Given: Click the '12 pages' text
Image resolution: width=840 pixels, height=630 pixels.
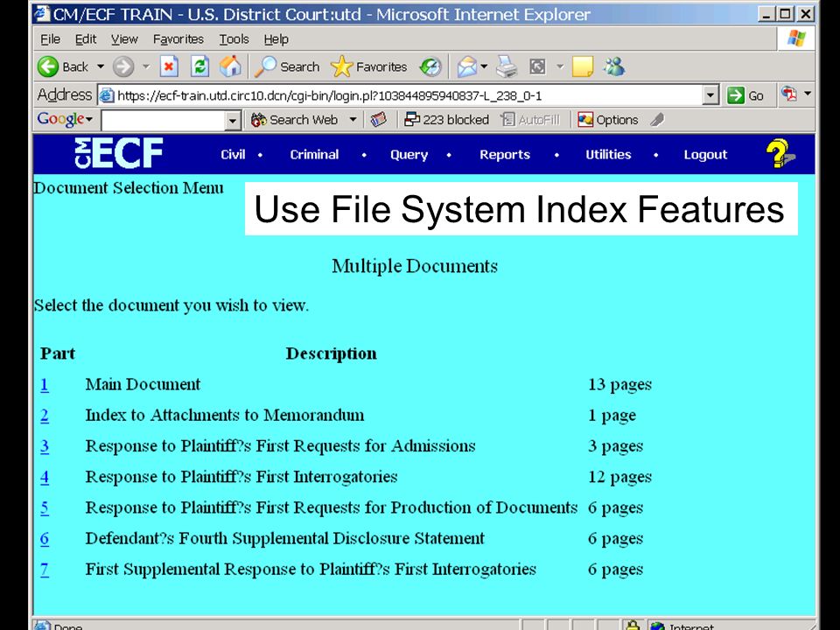Looking at the screenshot, I should (x=619, y=477).
